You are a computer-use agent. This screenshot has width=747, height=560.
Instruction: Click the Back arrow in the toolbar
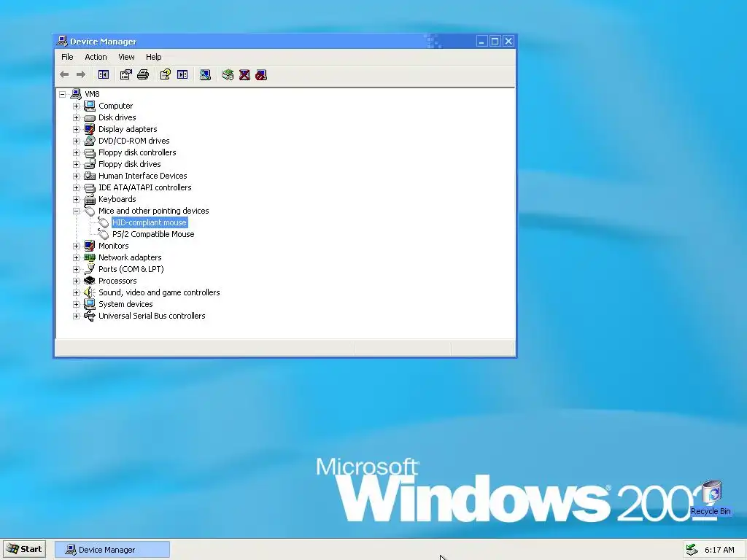click(x=64, y=75)
